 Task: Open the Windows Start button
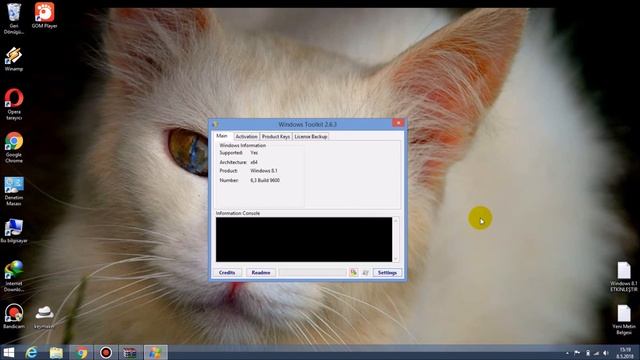point(9,353)
